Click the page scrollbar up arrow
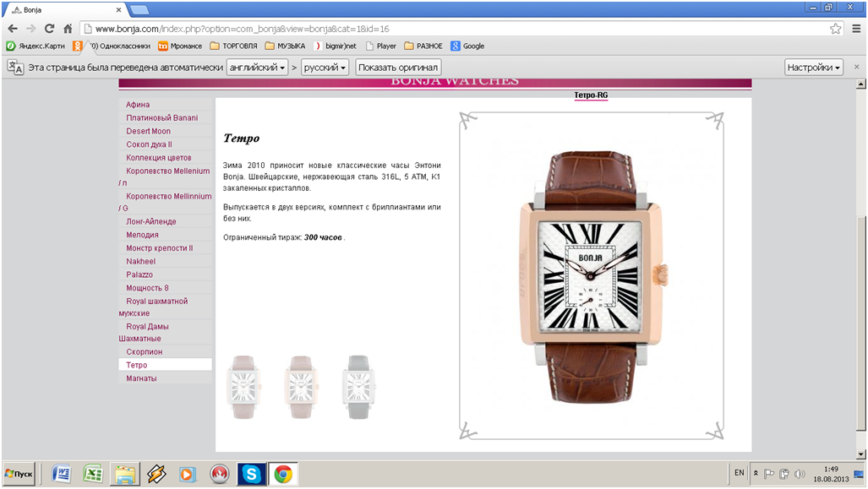 coord(860,84)
